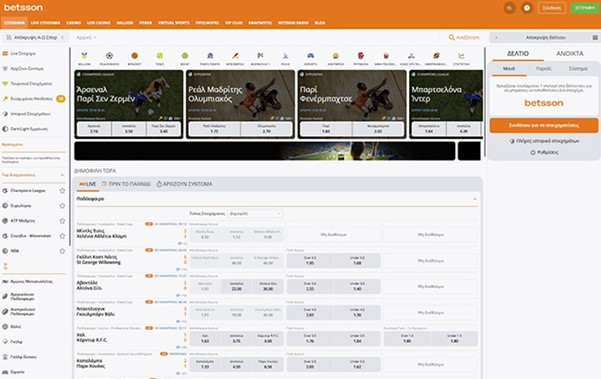Select draw odds 3.75 in Χαλ row
The width and height of the screenshot is (601, 379).
(x=236, y=338)
